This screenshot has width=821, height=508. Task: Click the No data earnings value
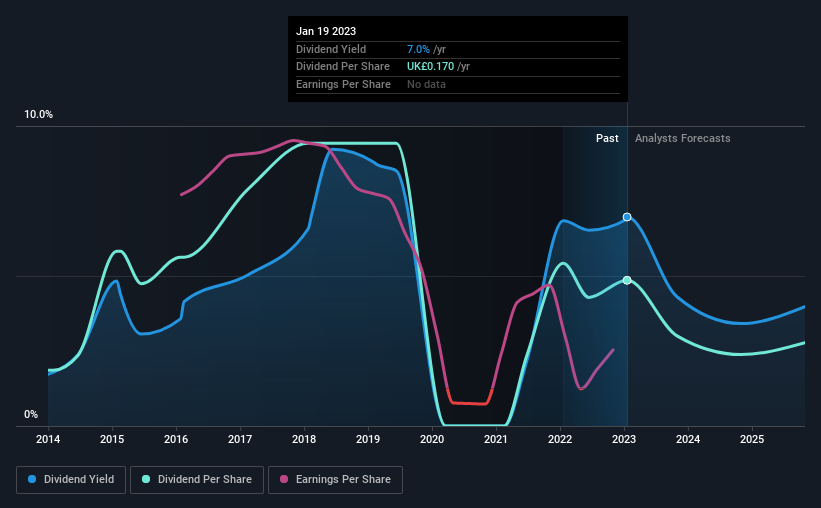point(426,84)
